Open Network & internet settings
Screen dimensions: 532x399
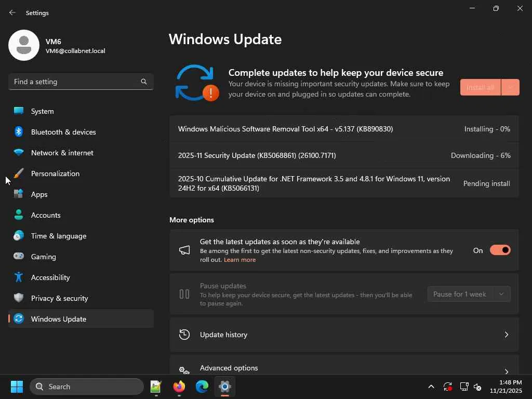pyautogui.click(x=81, y=152)
